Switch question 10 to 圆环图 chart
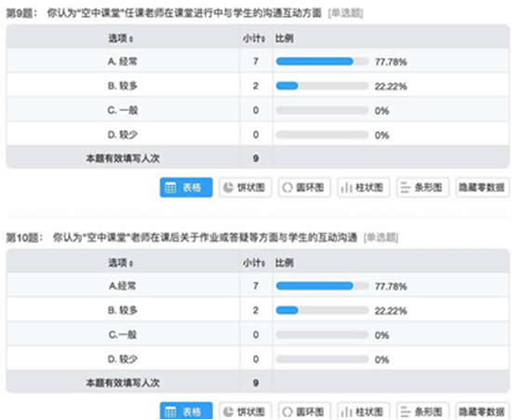The height and width of the screenshot is (420, 512). (x=304, y=411)
